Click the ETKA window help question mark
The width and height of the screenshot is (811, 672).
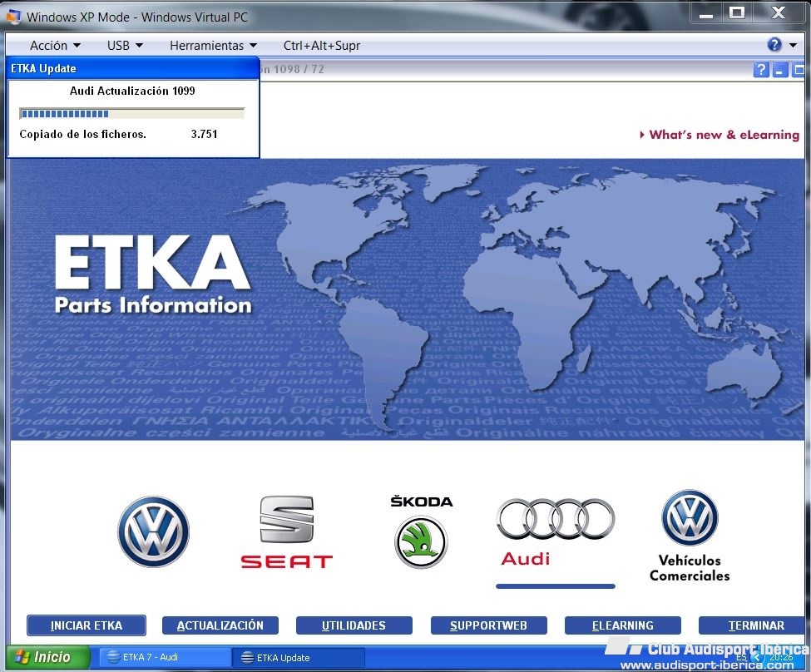(x=761, y=69)
